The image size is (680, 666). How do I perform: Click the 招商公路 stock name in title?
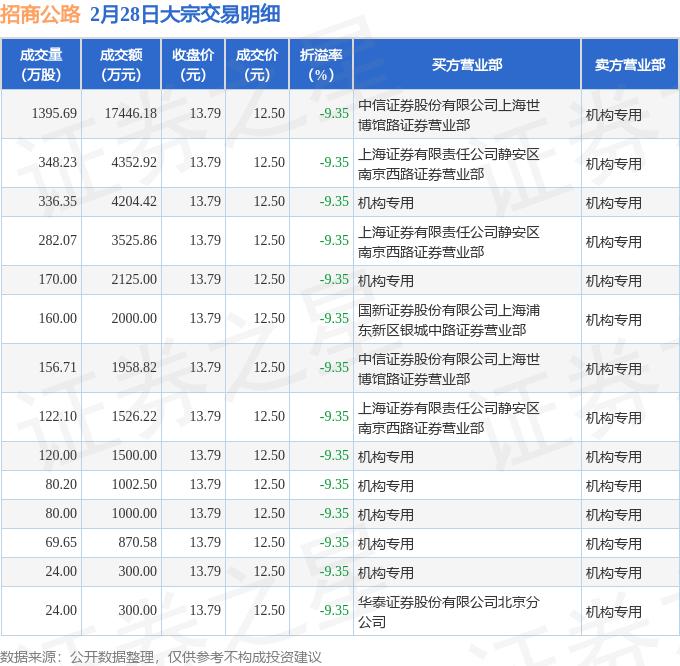pyautogui.click(x=40, y=14)
